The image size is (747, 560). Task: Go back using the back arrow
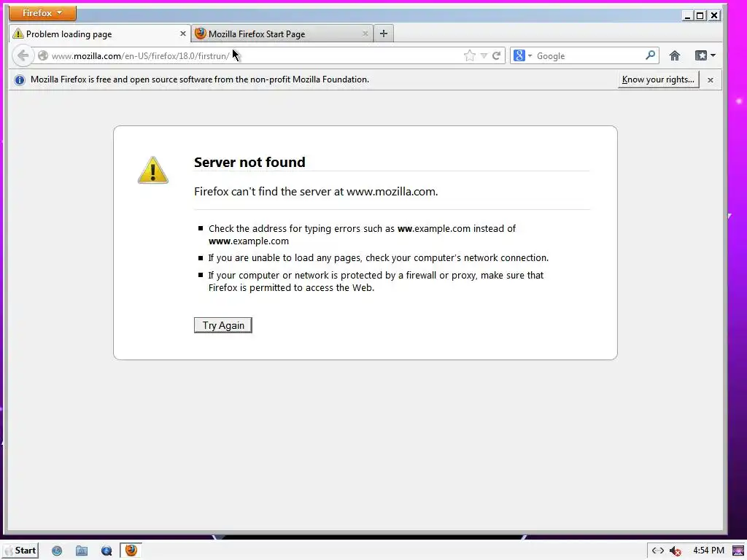pyautogui.click(x=23, y=55)
